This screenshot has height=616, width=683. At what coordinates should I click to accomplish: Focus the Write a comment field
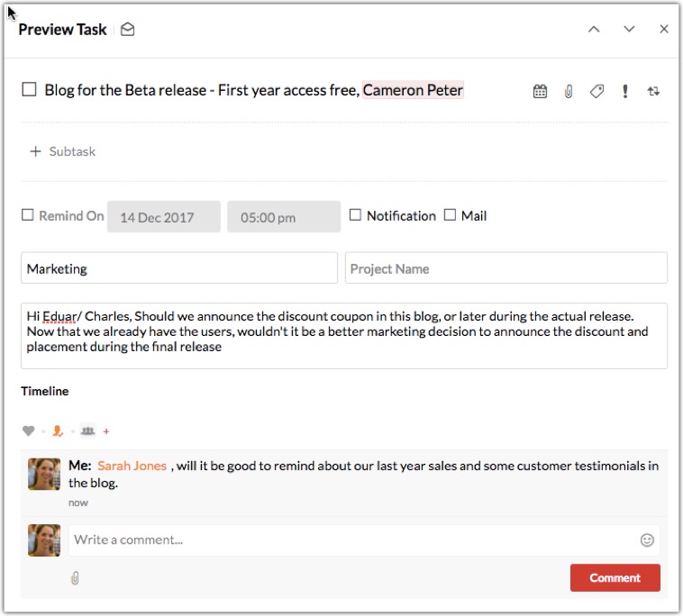pyautogui.click(x=364, y=540)
